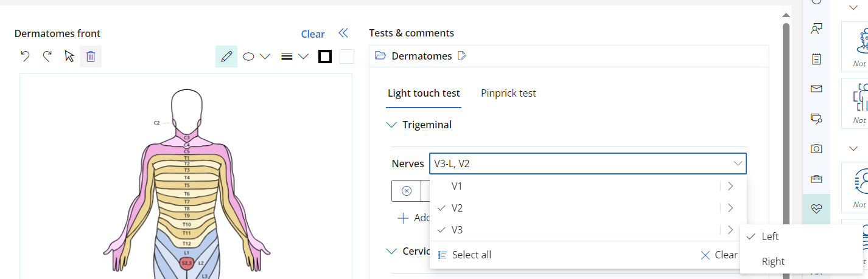Select the pointer selection tool

tap(69, 57)
